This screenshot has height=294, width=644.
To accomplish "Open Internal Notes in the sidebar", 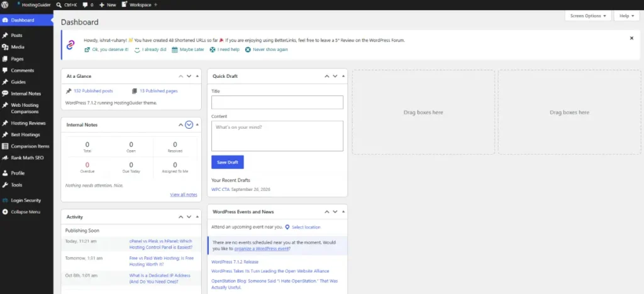I will 26,94.
